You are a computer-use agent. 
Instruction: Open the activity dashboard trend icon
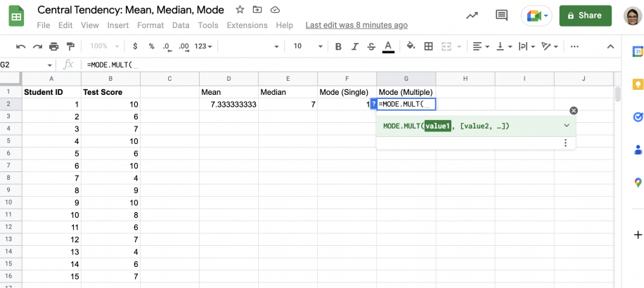point(472,15)
